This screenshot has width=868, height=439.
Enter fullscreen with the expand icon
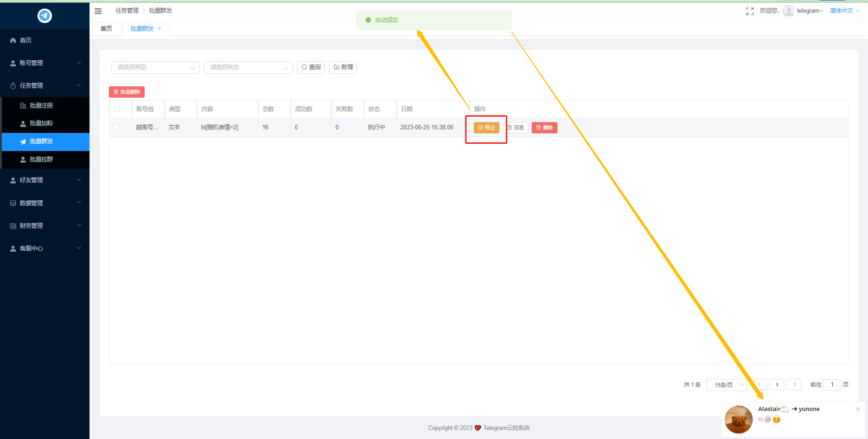[x=750, y=11]
